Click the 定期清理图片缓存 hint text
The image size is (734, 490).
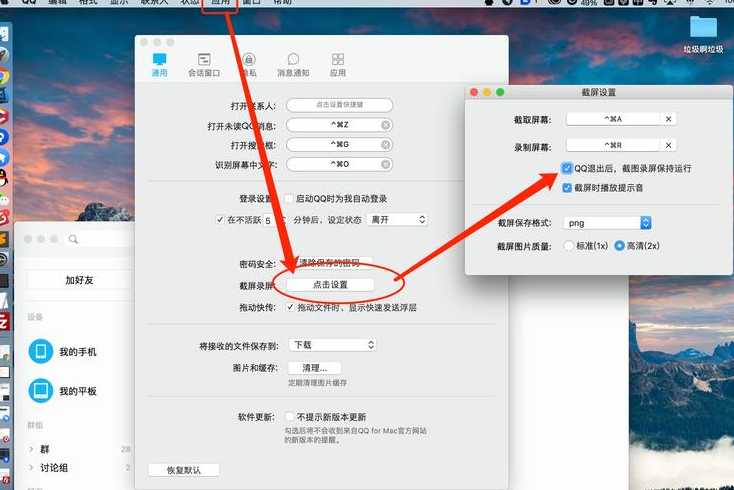click(x=317, y=383)
